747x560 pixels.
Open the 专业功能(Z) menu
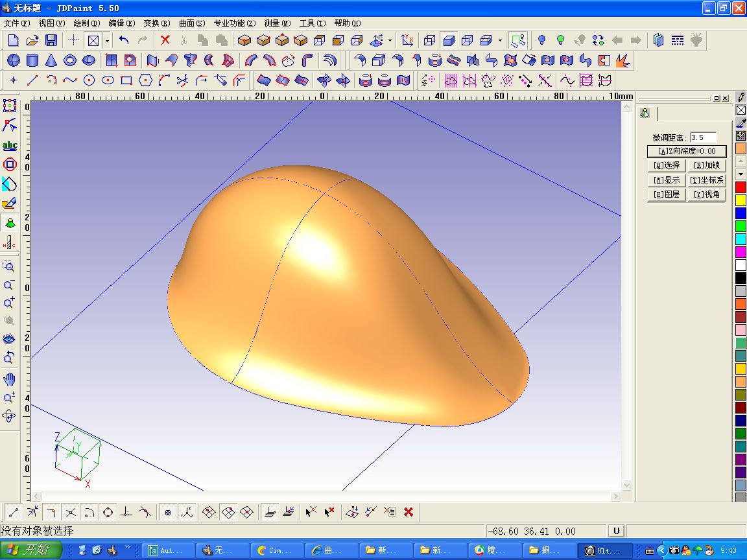[234, 23]
